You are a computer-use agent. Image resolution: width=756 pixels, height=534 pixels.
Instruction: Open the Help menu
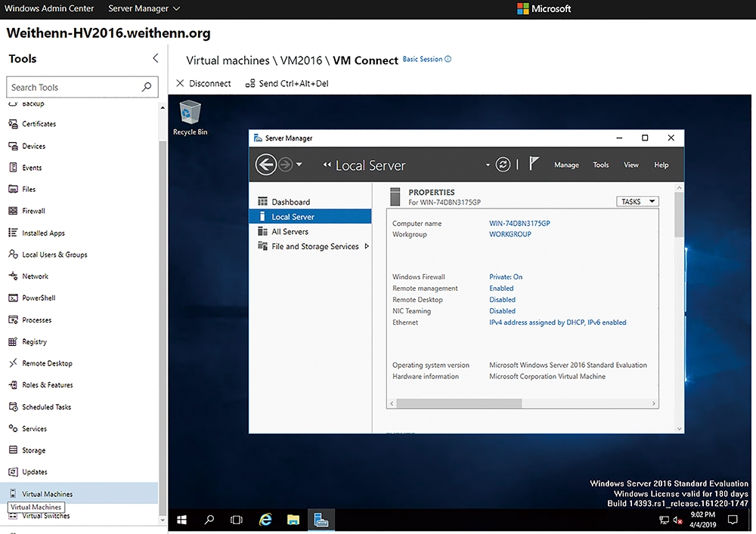click(x=661, y=165)
